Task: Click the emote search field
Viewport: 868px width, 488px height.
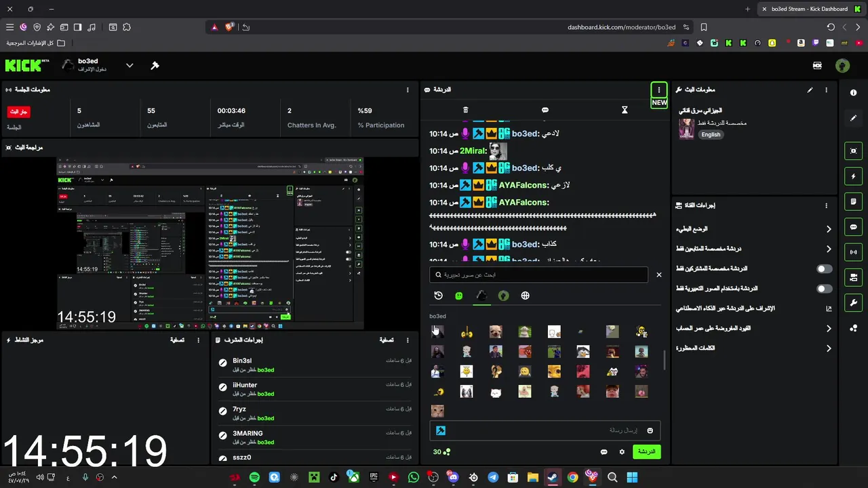Action: click(x=538, y=274)
